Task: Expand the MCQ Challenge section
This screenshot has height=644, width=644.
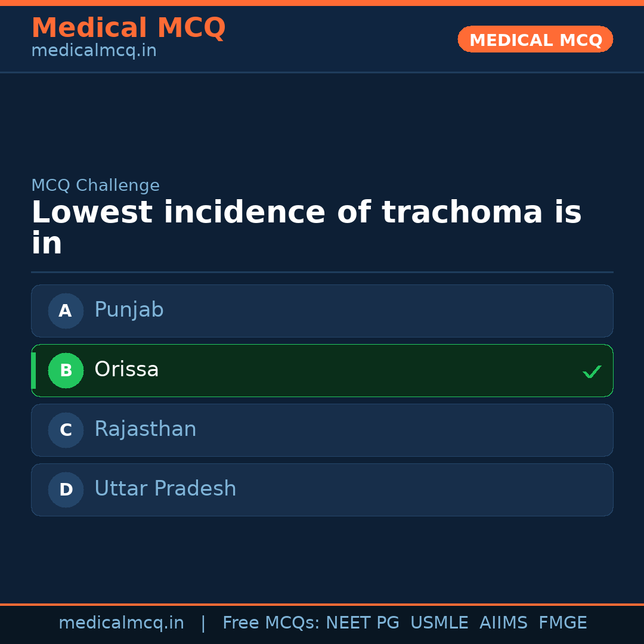Action: coord(95,185)
